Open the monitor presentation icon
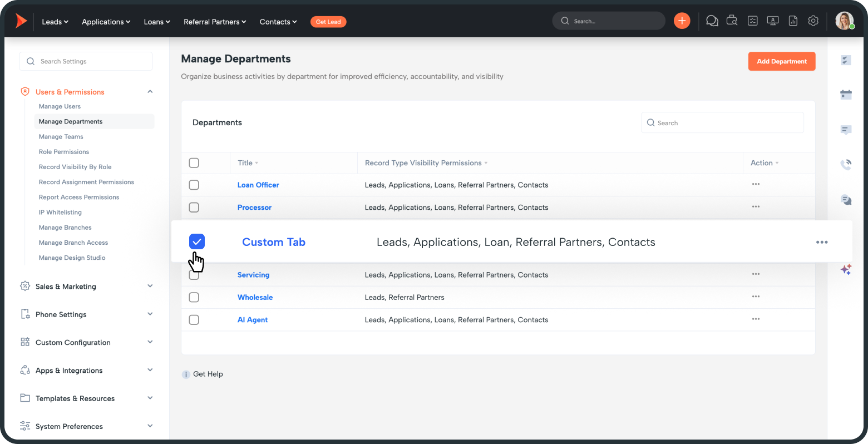 coord(773,21)
